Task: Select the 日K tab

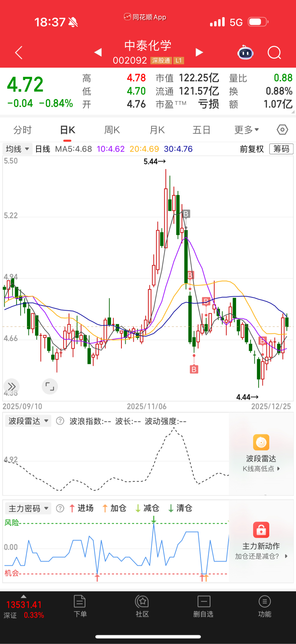Action: pos(67,130)
